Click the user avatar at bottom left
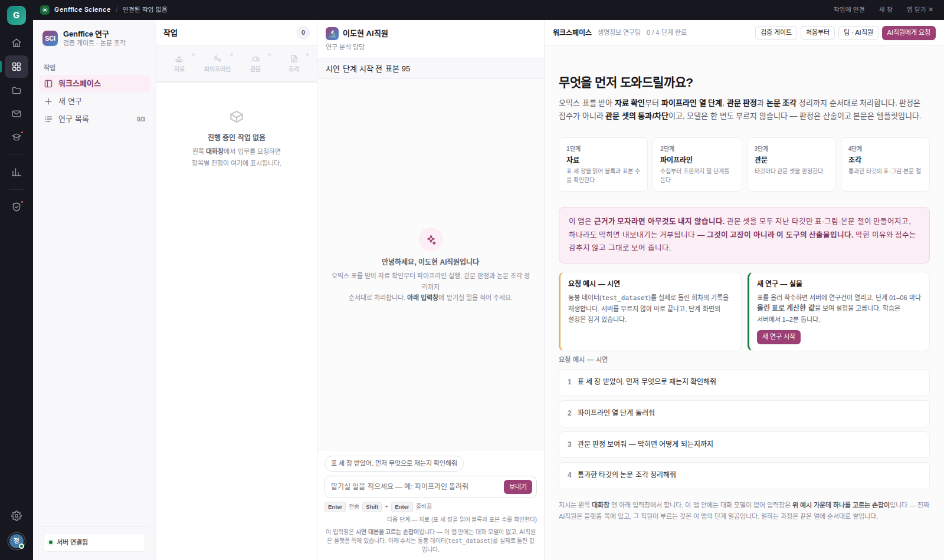 point(17,541)
